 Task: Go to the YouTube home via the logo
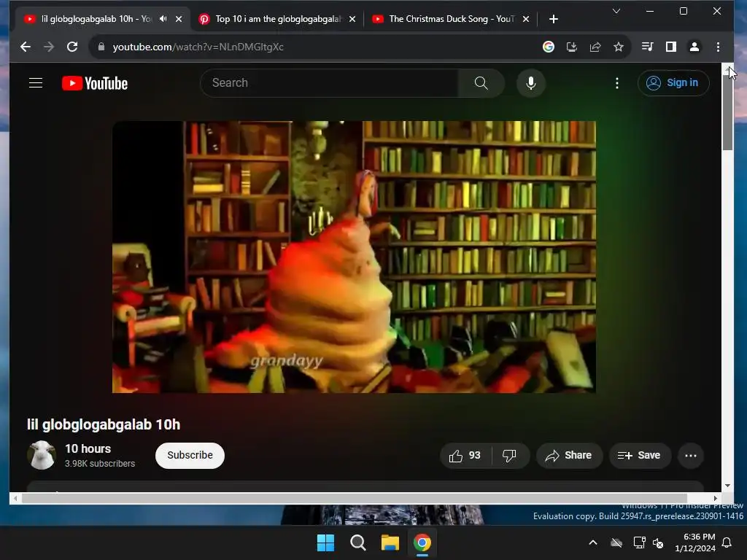[x=95, y=83]
